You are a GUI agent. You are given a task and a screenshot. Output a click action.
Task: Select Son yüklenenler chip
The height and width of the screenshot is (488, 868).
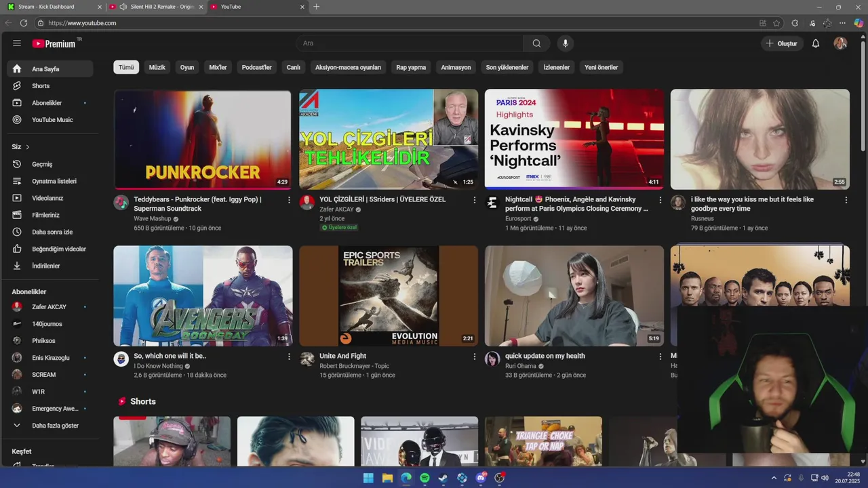pos(507,67)
